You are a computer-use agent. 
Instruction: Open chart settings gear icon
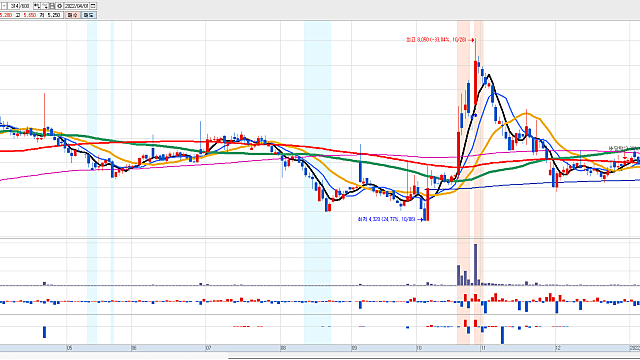(x=60, y=6)
